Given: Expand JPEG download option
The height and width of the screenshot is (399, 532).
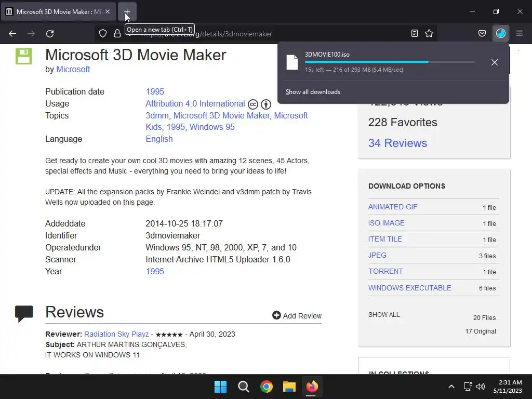Looking at the screenshot, I should tap(377, 255).
